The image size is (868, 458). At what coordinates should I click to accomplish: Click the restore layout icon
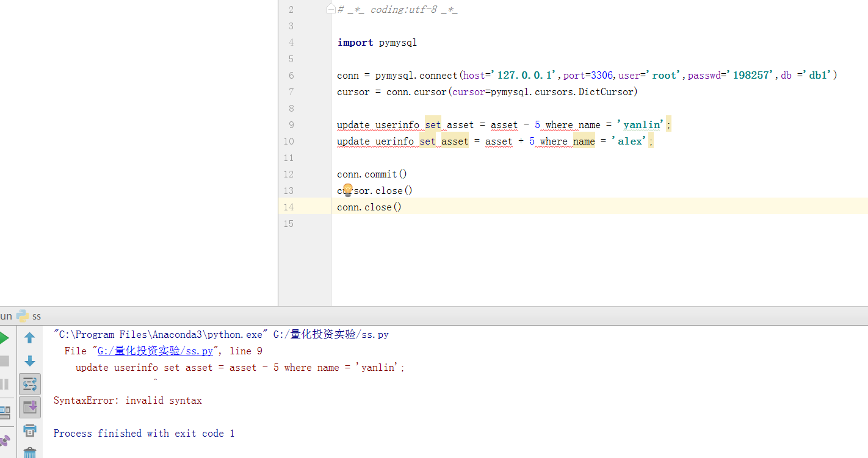[5, 412]
